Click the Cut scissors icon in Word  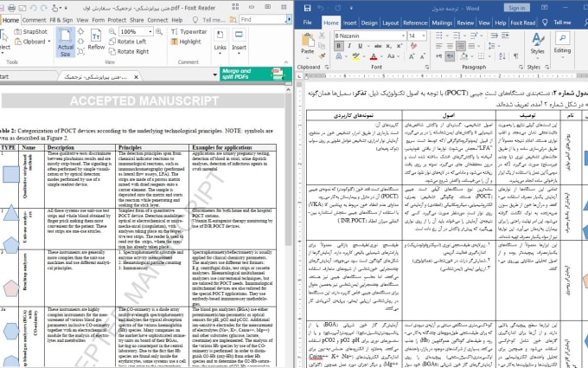[322, 36]
